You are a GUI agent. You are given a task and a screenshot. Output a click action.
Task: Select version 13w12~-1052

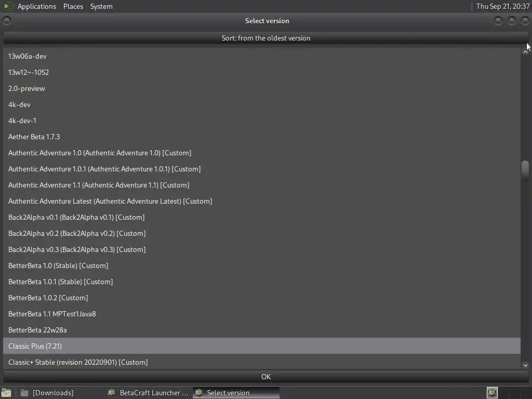pos(262,72)
